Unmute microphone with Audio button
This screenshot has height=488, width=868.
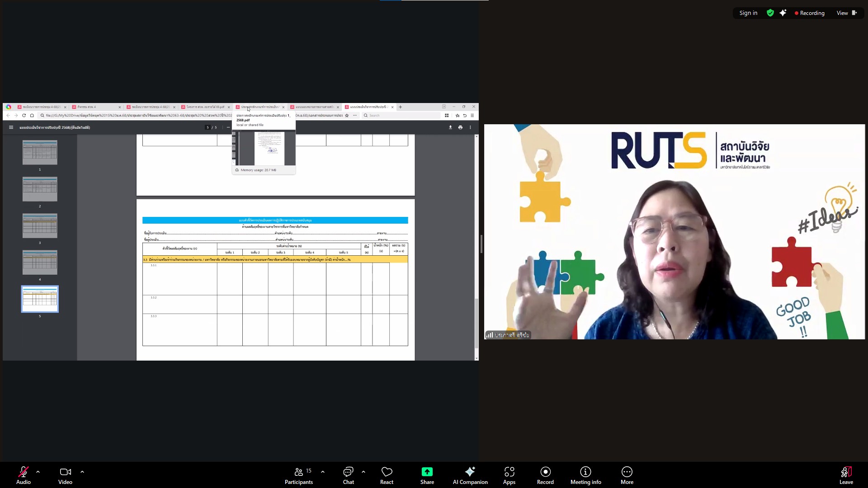click(23, 474)
